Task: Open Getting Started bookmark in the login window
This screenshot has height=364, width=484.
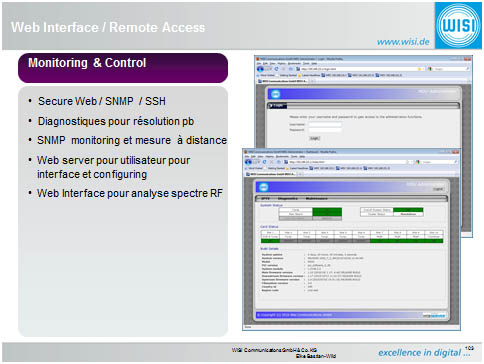Action: click(x=287, y=75)
